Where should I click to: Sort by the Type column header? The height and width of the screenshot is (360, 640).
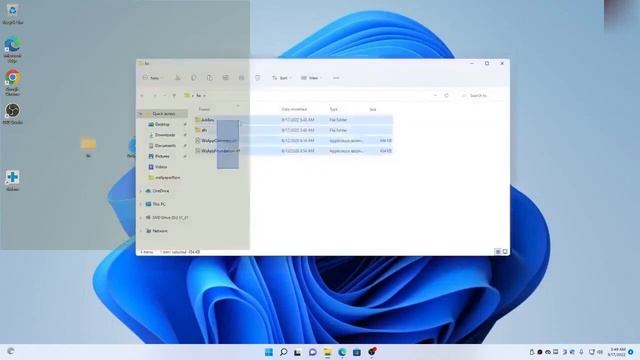334,109
